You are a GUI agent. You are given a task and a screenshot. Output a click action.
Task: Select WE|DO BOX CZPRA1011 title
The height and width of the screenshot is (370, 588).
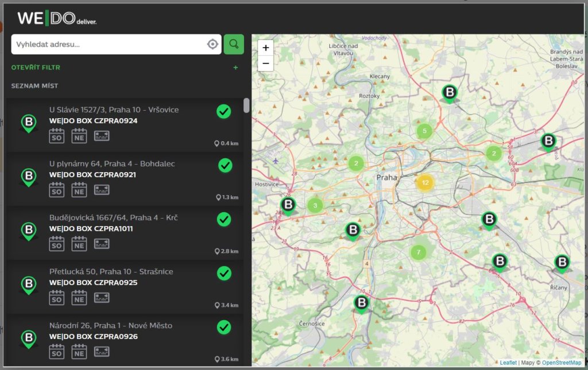tap(91, 228)
